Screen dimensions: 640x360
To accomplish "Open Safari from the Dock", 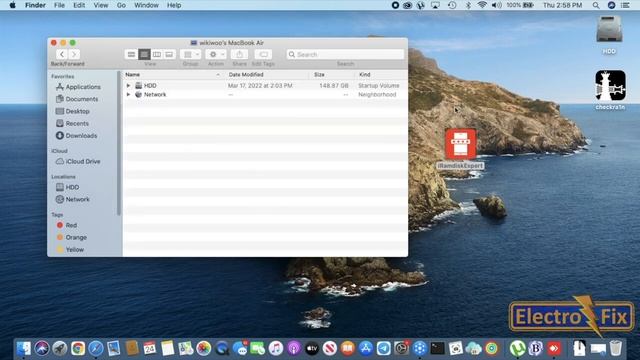I will pos(96,348).
